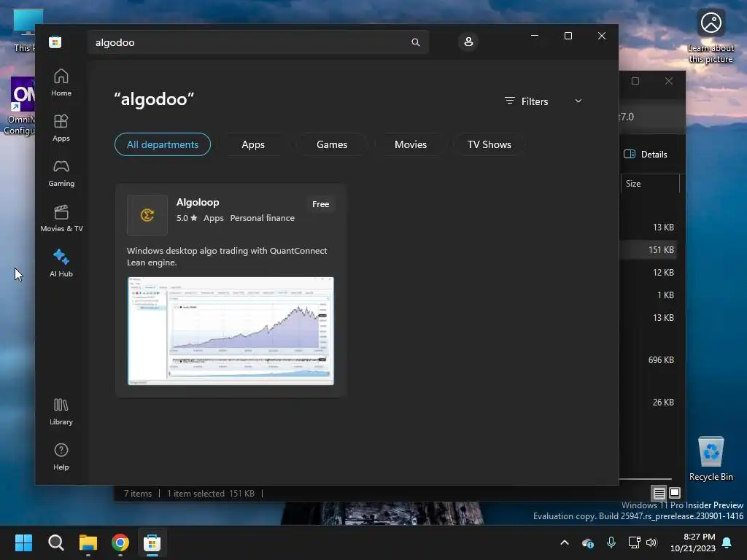Open AI Hub in Store sidebar
Screen dimensions: 747x560
61,262
